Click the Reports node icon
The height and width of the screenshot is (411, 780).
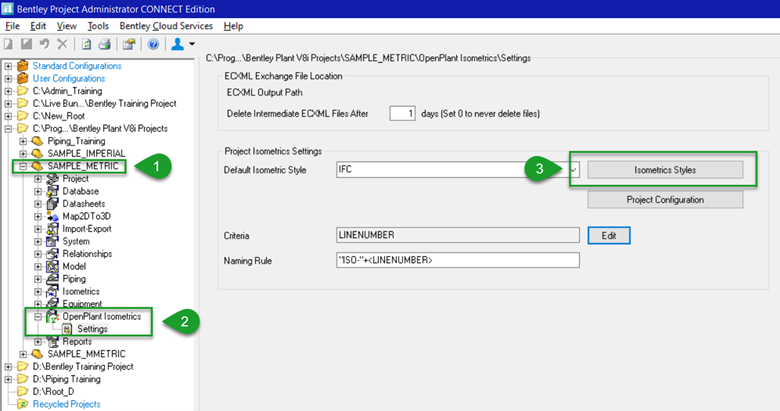click(52, 341)
